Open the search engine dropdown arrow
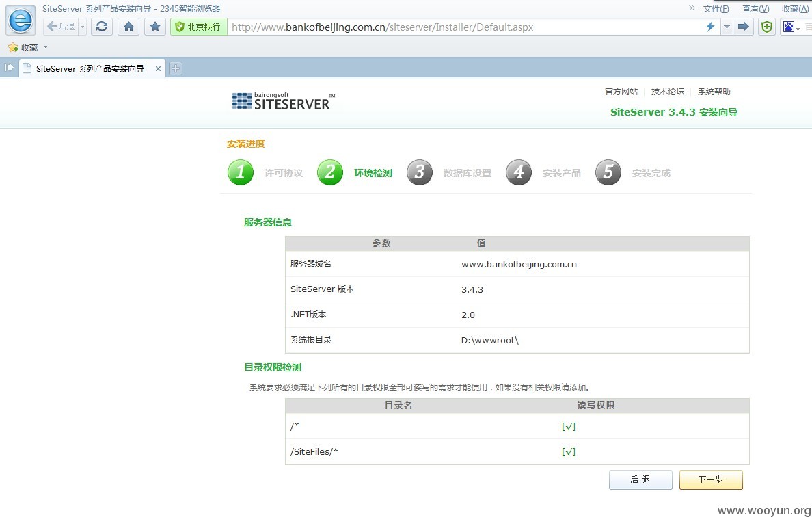Image resolution: width=812 pixels, height=517 pixels. point(798,29)
